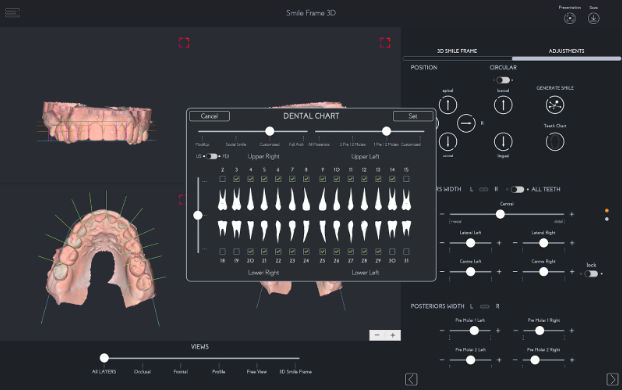The height and width of the screenshot is (390, 622).
Task: Toggle the US/FDI numbering switch
Action: click(x=212, y=156)
